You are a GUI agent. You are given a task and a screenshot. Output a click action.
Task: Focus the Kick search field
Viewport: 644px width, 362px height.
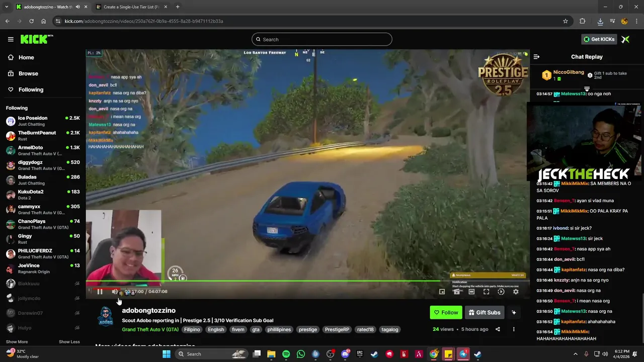coord(322,39)
